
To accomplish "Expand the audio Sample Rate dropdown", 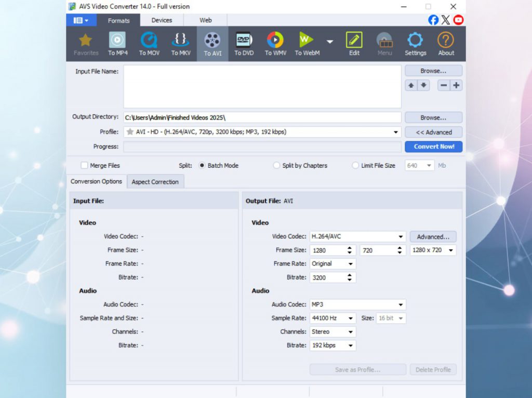I will pos(351,319).
